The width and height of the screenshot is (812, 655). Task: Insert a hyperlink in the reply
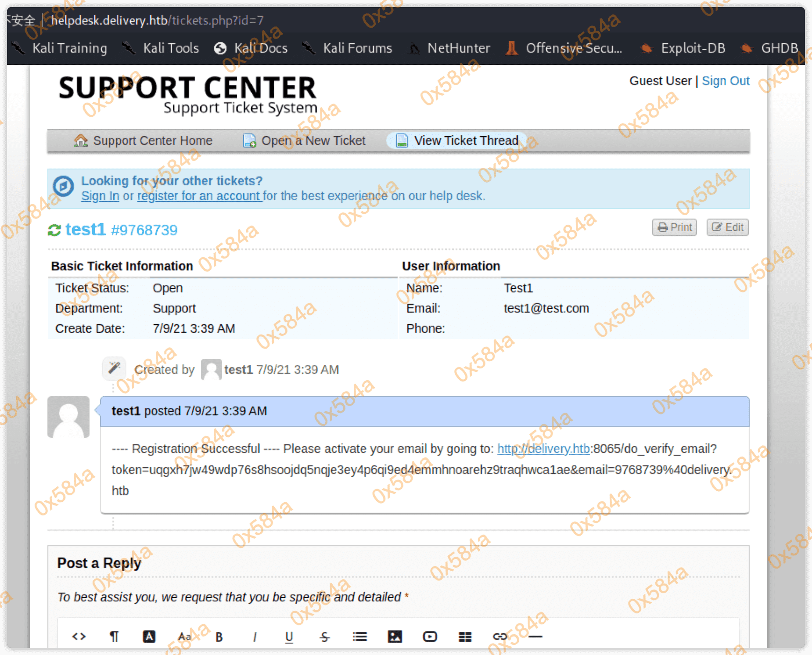500,637
